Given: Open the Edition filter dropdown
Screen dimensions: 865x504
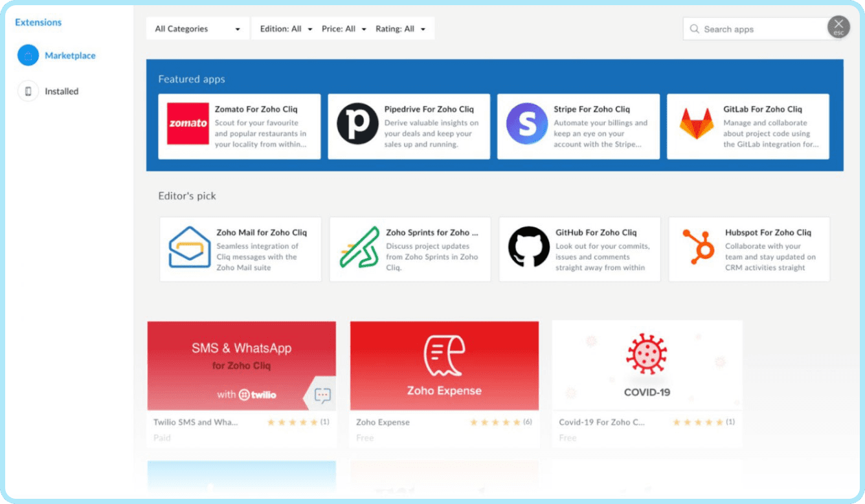Looking at the screenshot, I should click(x=286, y=29).
